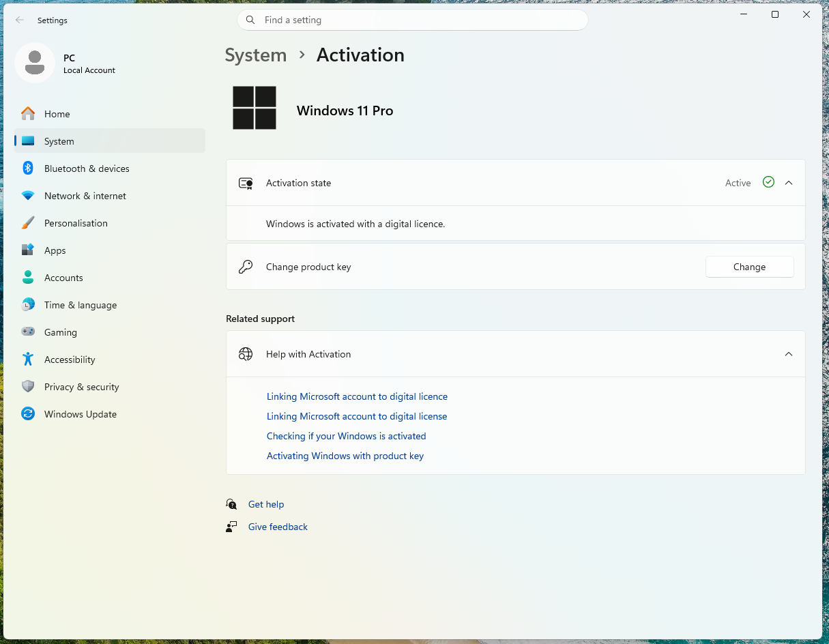Click the Find a setting search box

coord(413,20)
